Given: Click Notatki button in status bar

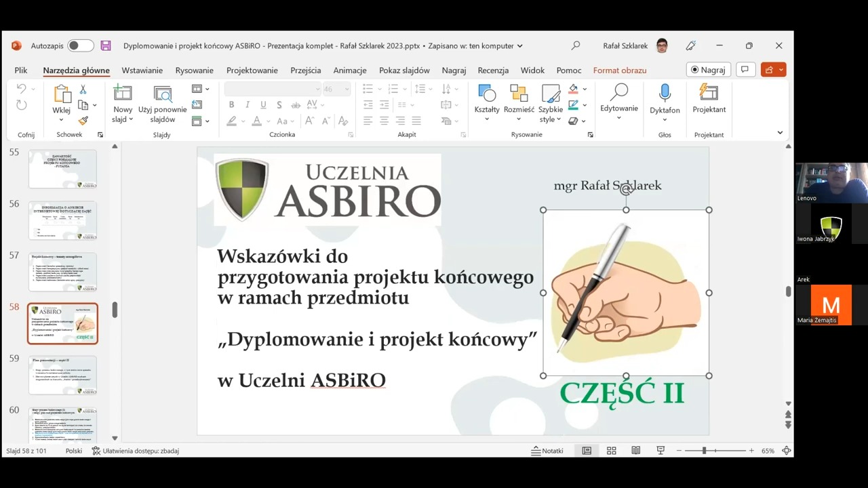Looking at the screenshot, I should point(547,451).
